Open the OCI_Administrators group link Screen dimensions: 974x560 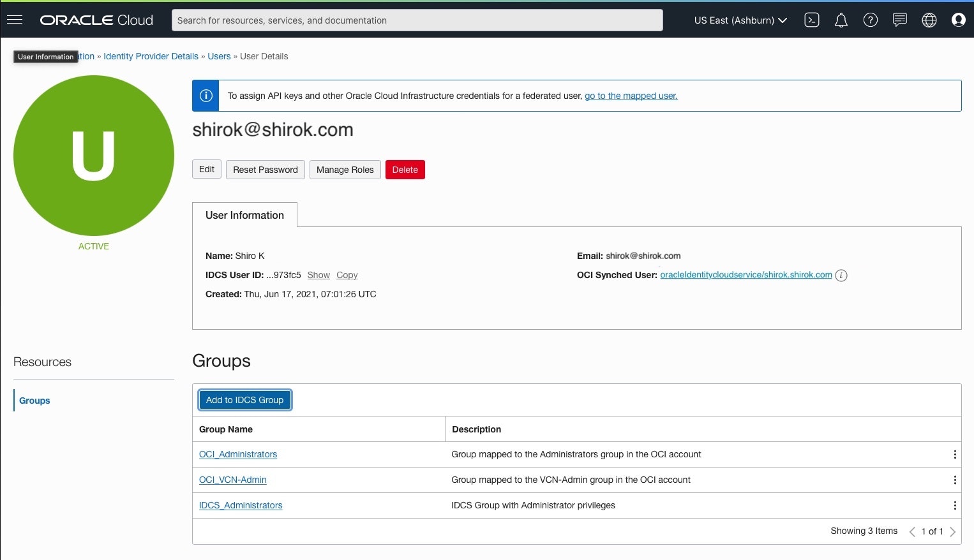point(238,454)
